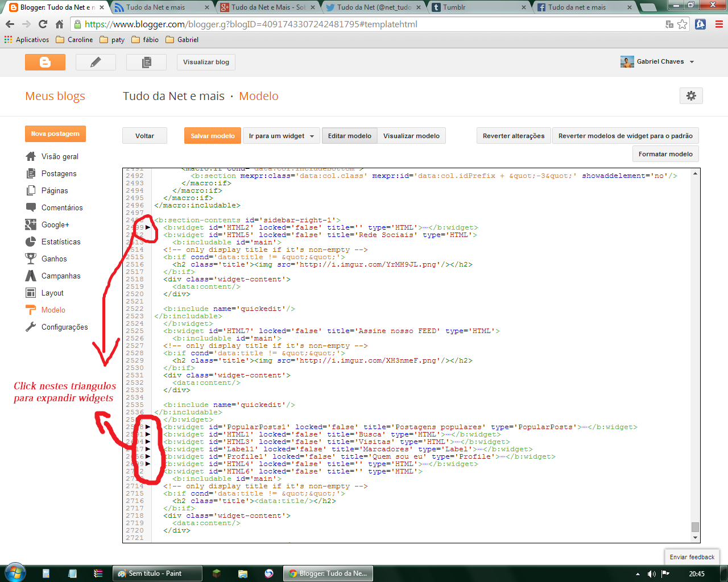The height and width of the screenshot is (582, 728).
Task: Click the editor scroll-down arrow
Action: pos(695,538)
